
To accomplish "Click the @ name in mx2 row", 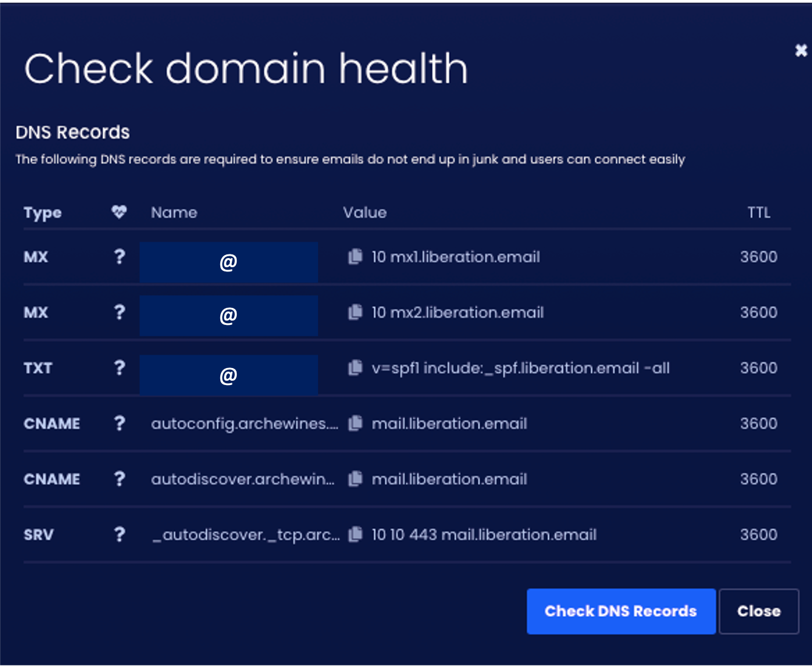I will point(228,316).
